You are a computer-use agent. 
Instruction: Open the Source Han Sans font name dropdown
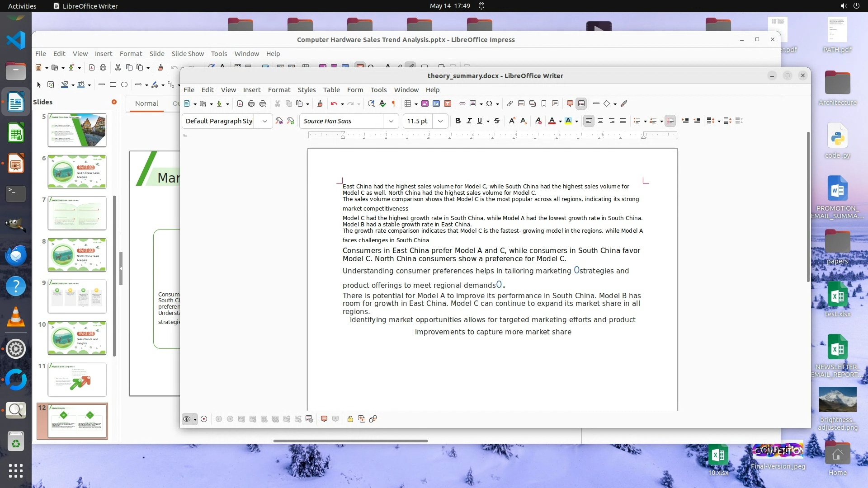[x=391, y=121]
